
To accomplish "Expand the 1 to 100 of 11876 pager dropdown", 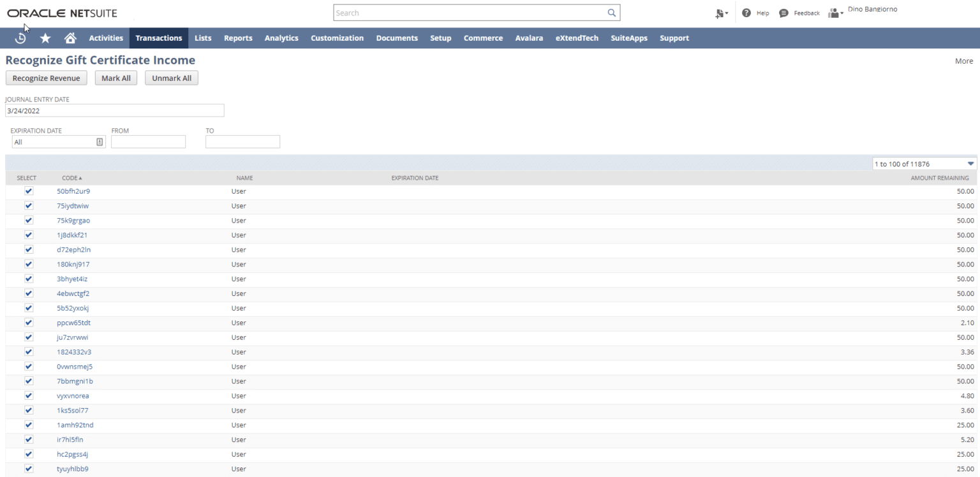I will [x=970, y=163].
